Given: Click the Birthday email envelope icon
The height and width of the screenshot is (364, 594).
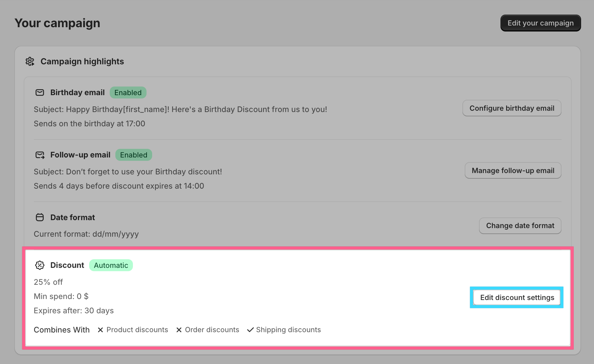Looking at the screenshot, I should click(40, 92).
